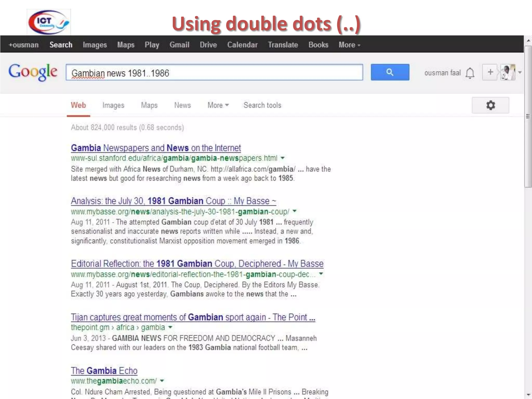Click the ousman faal account name

tap(442, 73)
